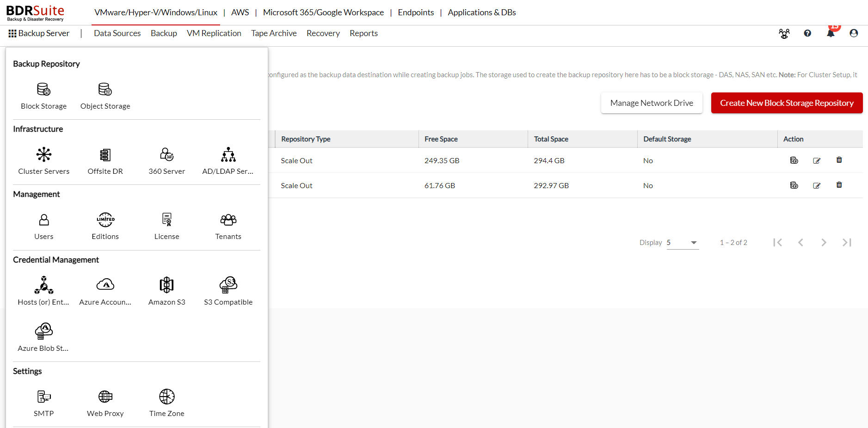This screenshot has height=428, width=868.
Task: Open the Editions icon
Action: pos(105,220)
